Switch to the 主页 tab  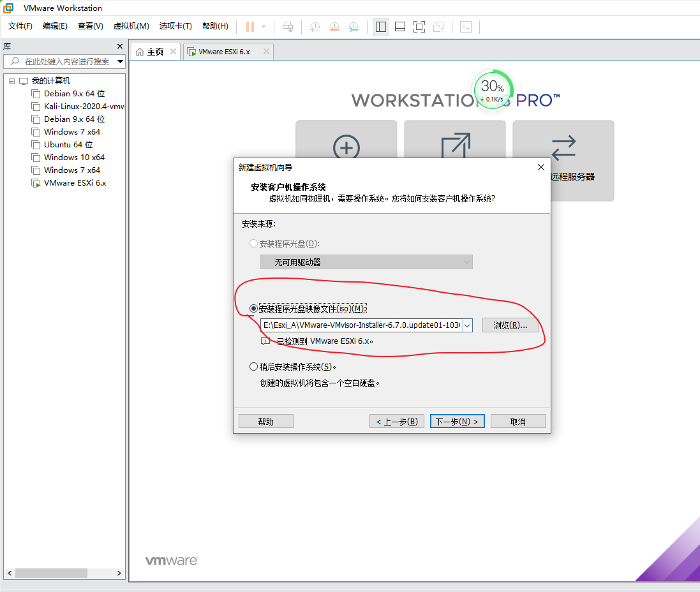pyautogui.click(x=155, y=52)
